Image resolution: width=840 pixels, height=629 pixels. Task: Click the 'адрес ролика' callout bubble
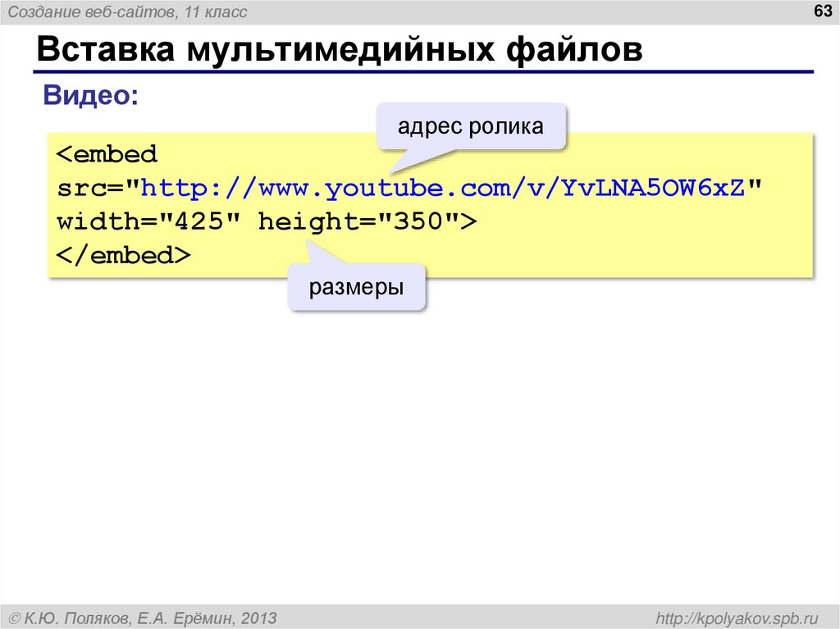471,125
